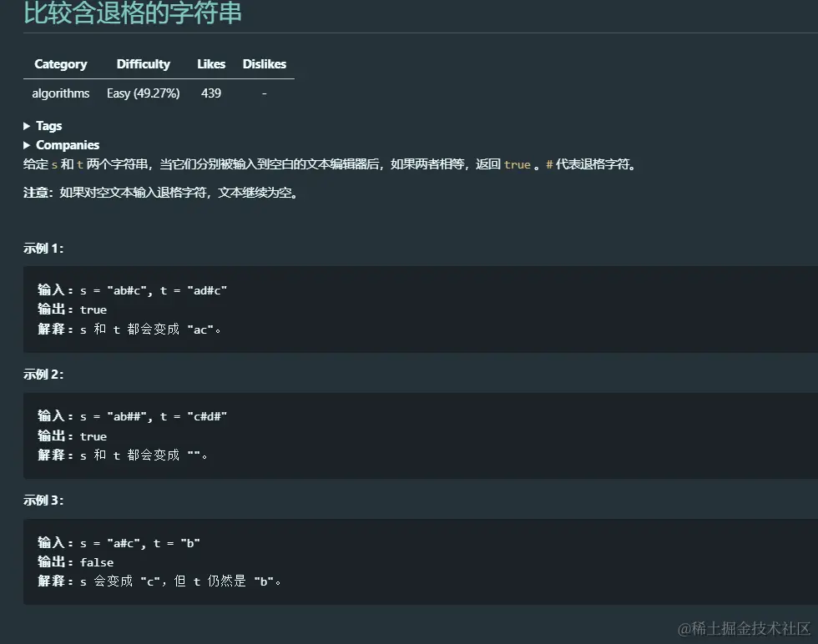Click the # backspace character code
The image size is (818, 644).
tap(548, 164)
